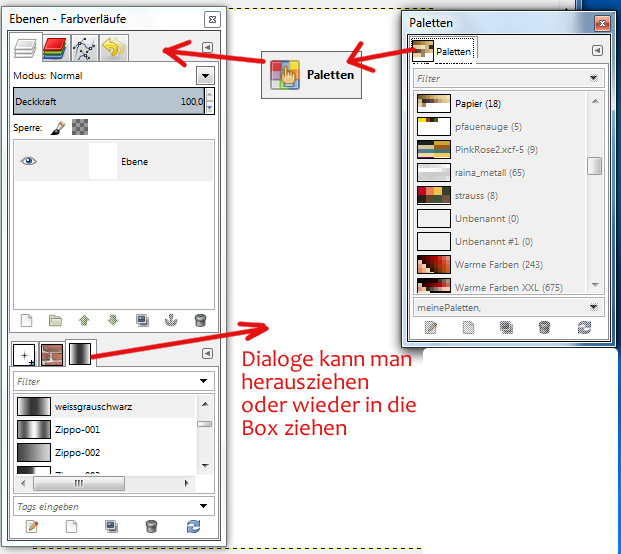Viewport: 621px width, 554px height.
Task: Click the palette list scrollbar thumb
Action: click(x=594, y=166)
